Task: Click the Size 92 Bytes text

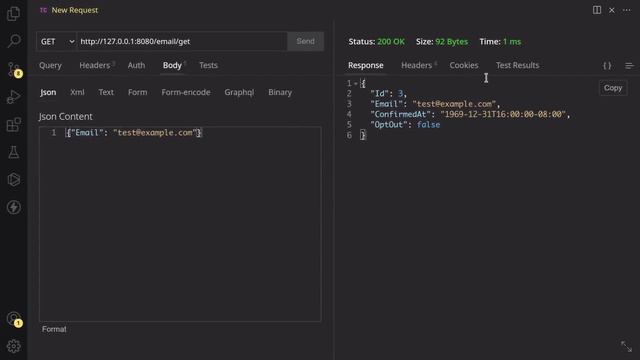Action: (442, 42)
